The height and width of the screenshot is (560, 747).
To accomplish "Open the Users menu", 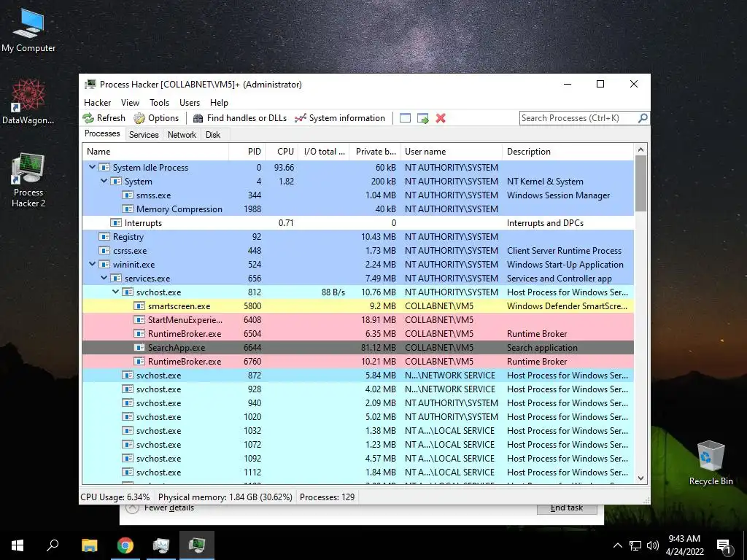I will (x=190, y=102).
